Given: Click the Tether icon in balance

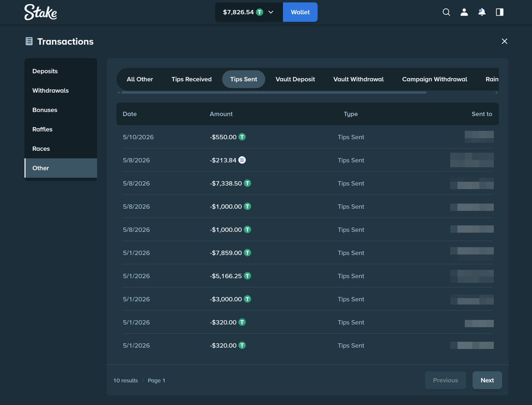Looking at the screenshot, I should click(x=260, y=12).
